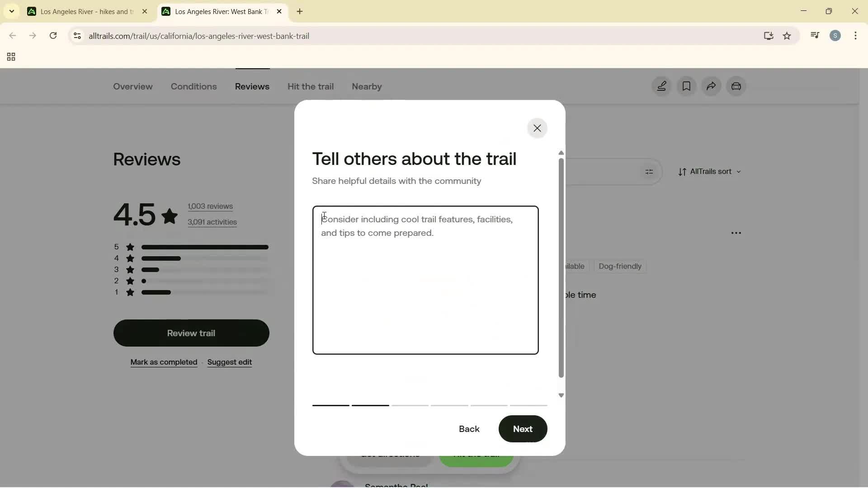Screen dimensions: 868x488
Task: Get driving directions via the car icon
Action: pyautogui.click(x=736, y=86)
